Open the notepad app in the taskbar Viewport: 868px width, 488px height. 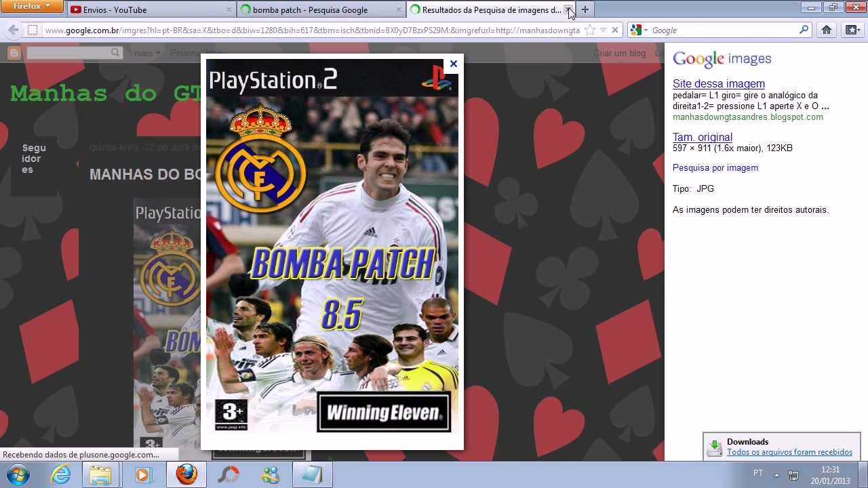click(x=312, y=474)
